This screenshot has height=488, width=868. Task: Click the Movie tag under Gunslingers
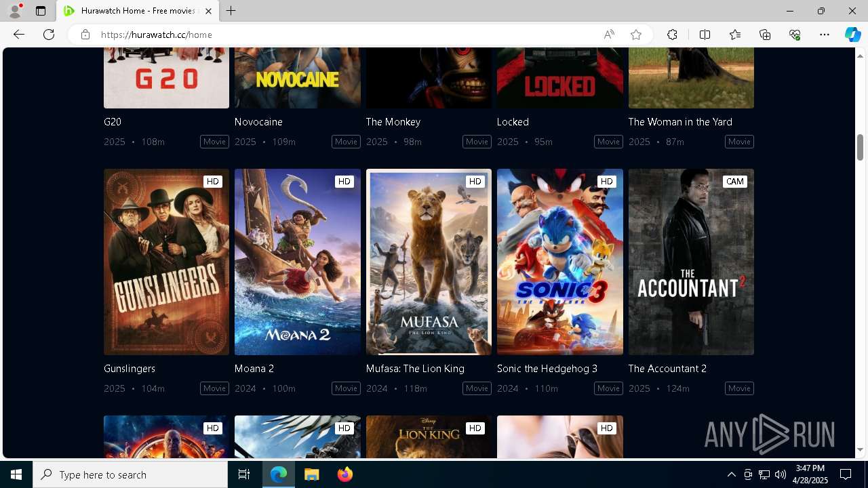pyautogui.click(x=214, y=388)
